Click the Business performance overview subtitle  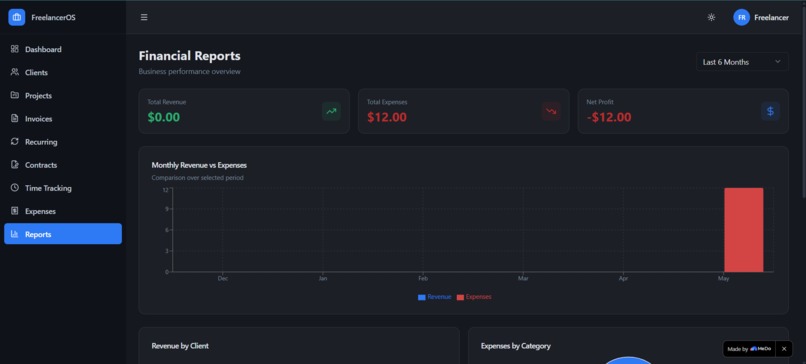[189, 71]
